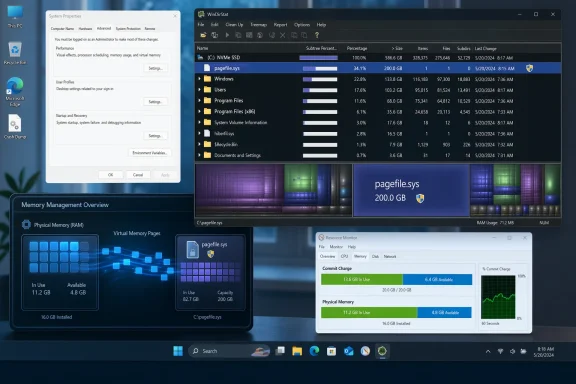This screenshot has height=384, width=576.
Task: Switch to the Hardware tab
Action: coord(85,29)
